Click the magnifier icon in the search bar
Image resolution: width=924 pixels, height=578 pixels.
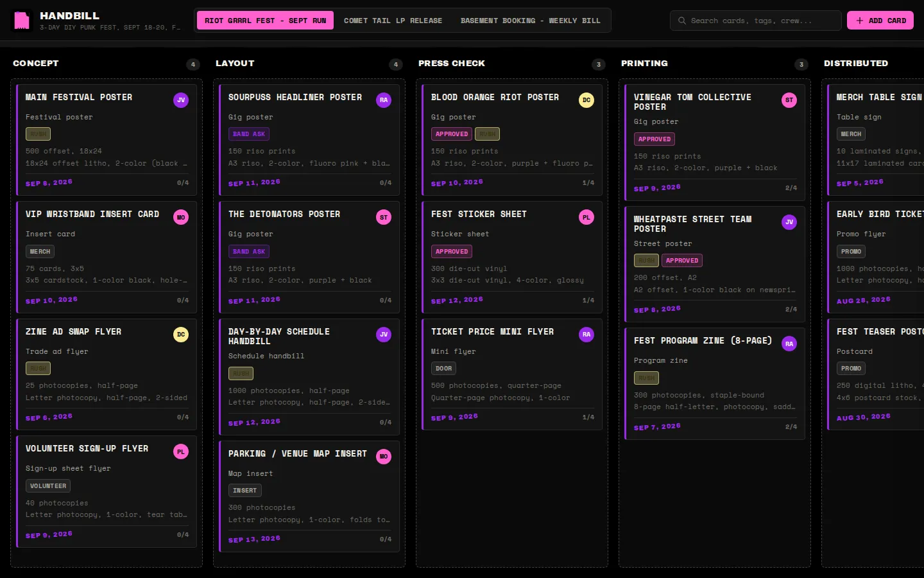[682, 21]
